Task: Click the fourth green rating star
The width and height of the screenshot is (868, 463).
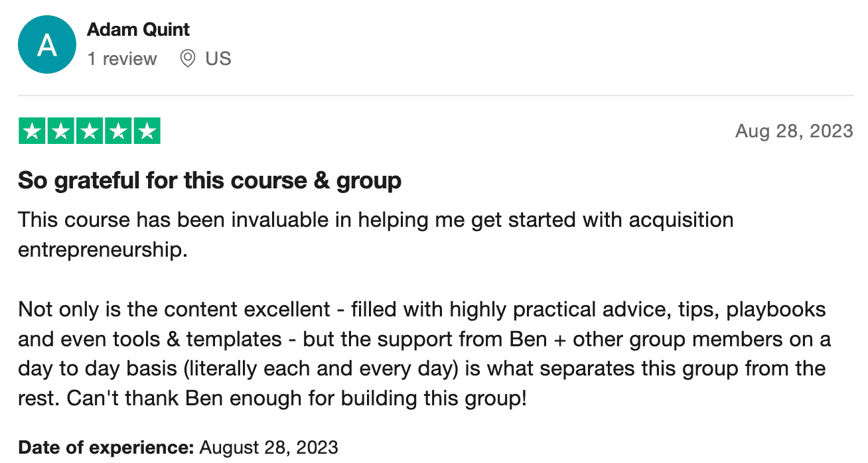Action: tap(118, 131)
